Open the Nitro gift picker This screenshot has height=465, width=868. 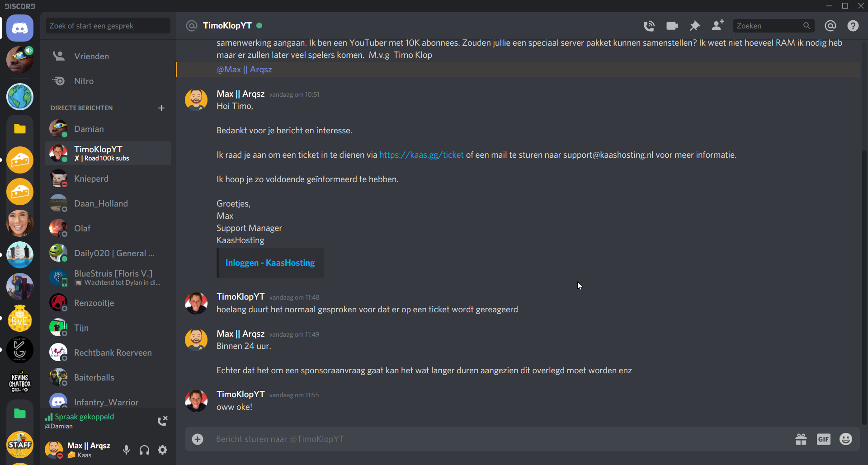(x=801, y=439)
